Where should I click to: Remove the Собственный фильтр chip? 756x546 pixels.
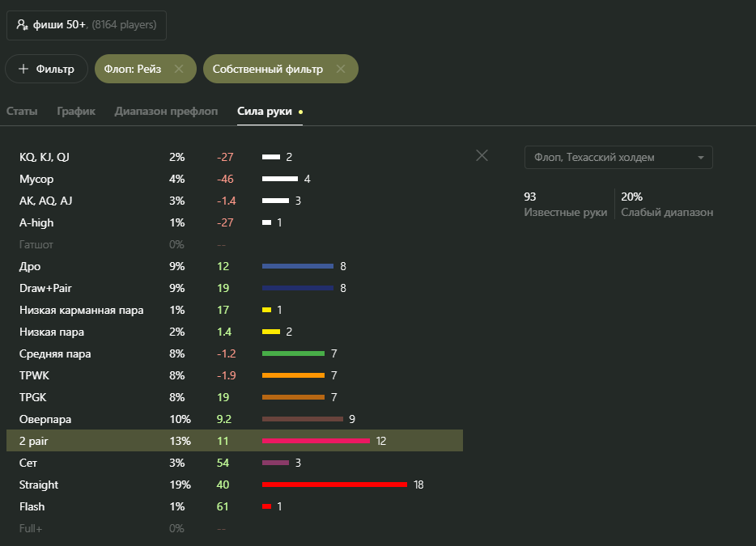pos(341,70)
